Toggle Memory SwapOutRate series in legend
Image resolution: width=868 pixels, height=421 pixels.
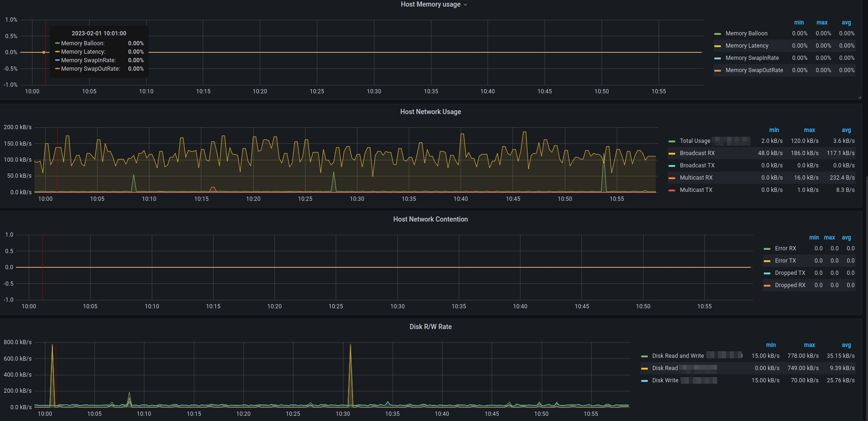(x=754, y=70)
